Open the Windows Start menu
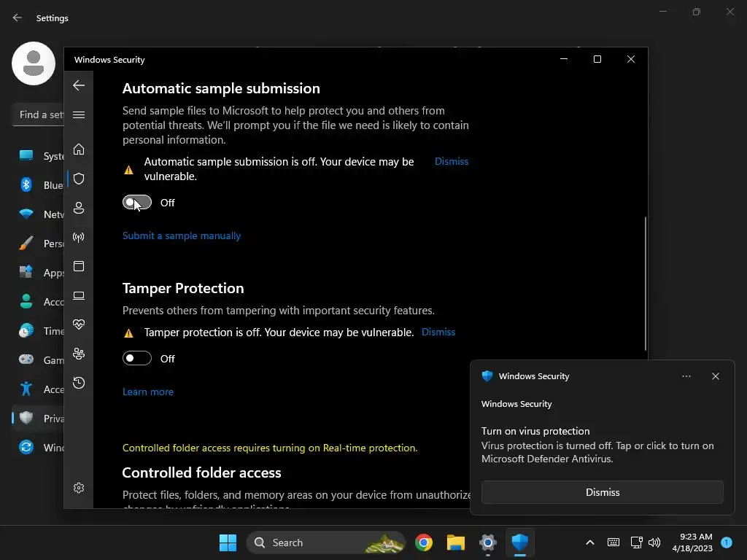 click(x=228, y=542)
